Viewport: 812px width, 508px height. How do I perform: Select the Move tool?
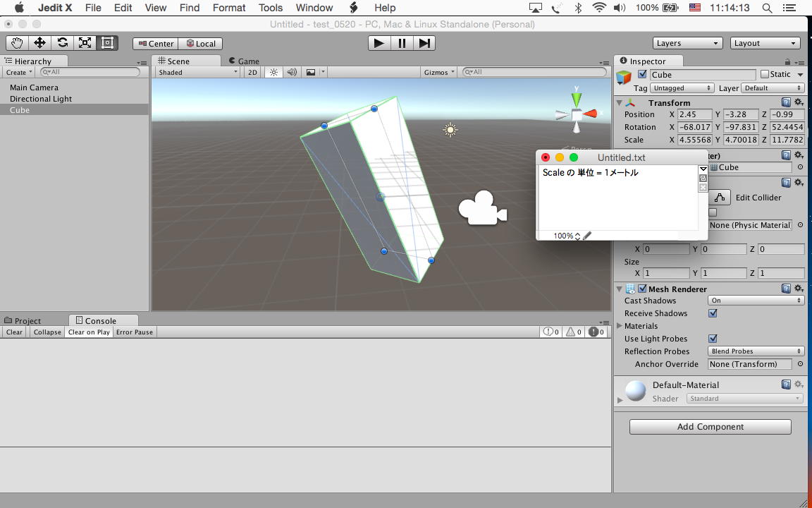click(39, 43)
